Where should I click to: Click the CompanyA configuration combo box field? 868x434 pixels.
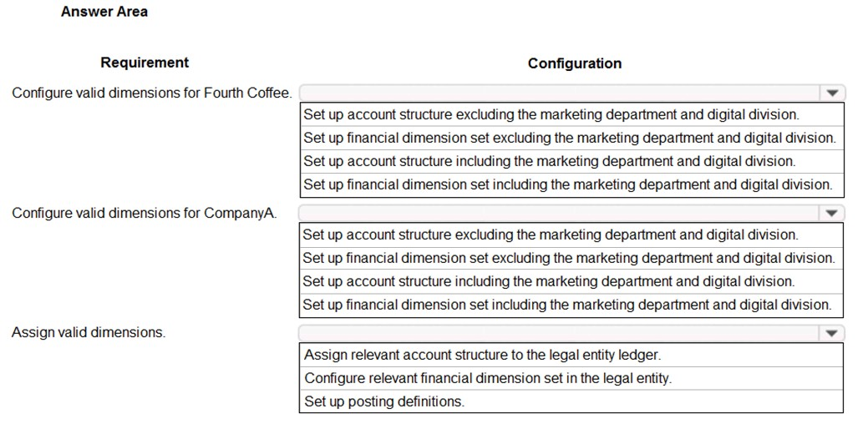click(x=571, y=213)
